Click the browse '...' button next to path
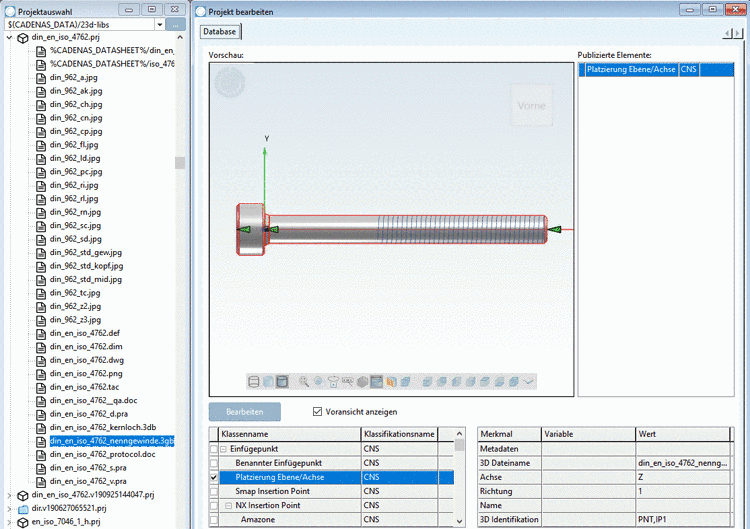The width and height of the screenshot is (750, 529). click(176, 24)
